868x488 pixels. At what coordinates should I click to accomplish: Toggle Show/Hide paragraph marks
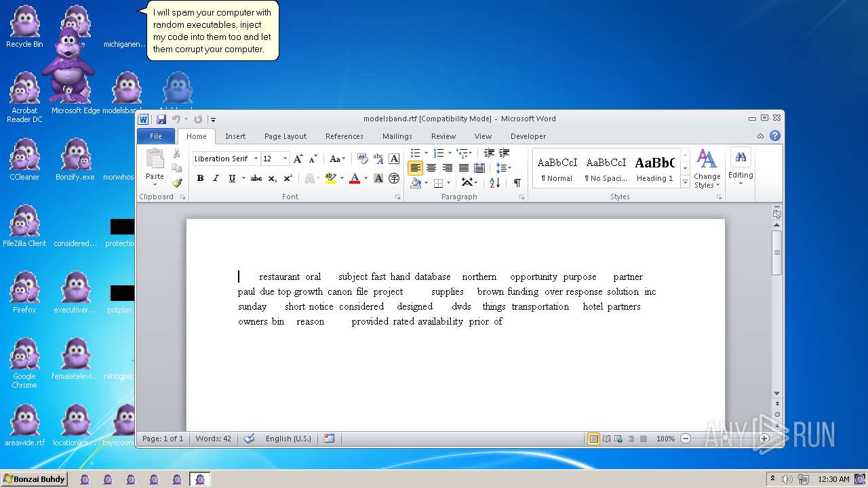coord(517,182)
